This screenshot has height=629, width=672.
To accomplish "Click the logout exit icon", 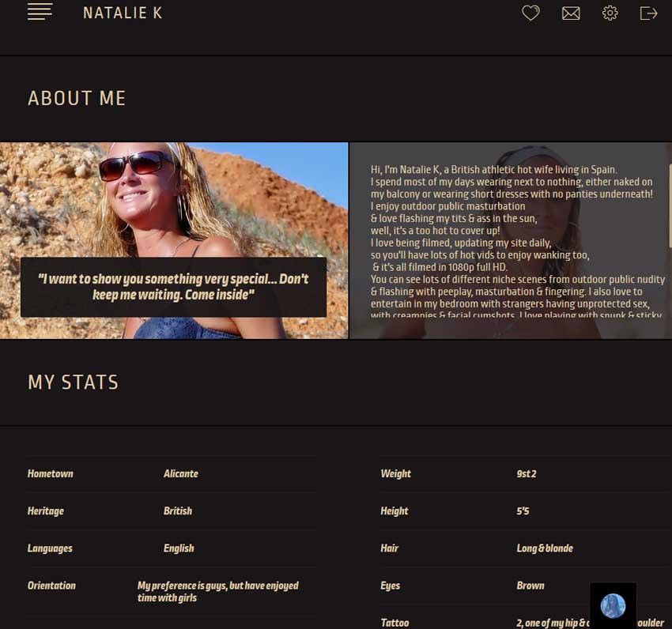I will tap(648, 13).
